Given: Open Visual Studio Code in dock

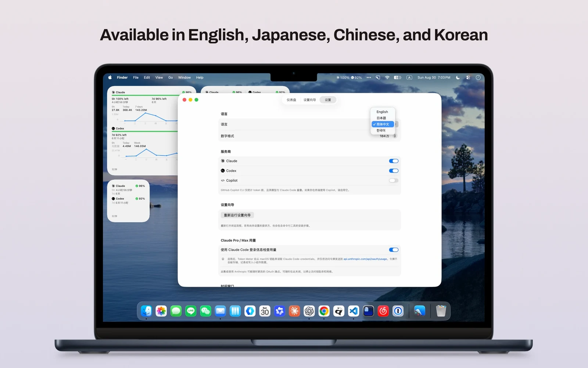Looking at the screenshot, I should tap(354, 311).
